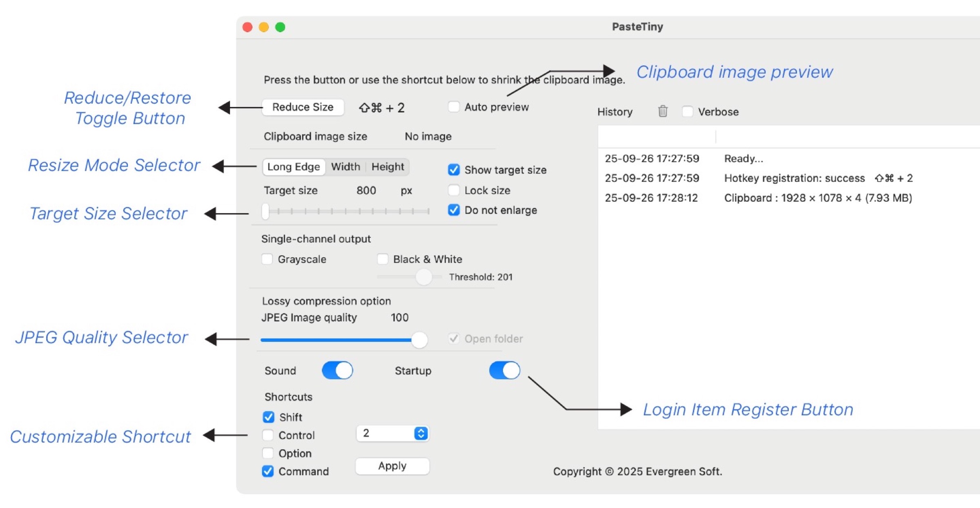The image size is (980, 508).
Task: Enable the Control modifier key
Action: pyautogui.click(x=268, y=435)
